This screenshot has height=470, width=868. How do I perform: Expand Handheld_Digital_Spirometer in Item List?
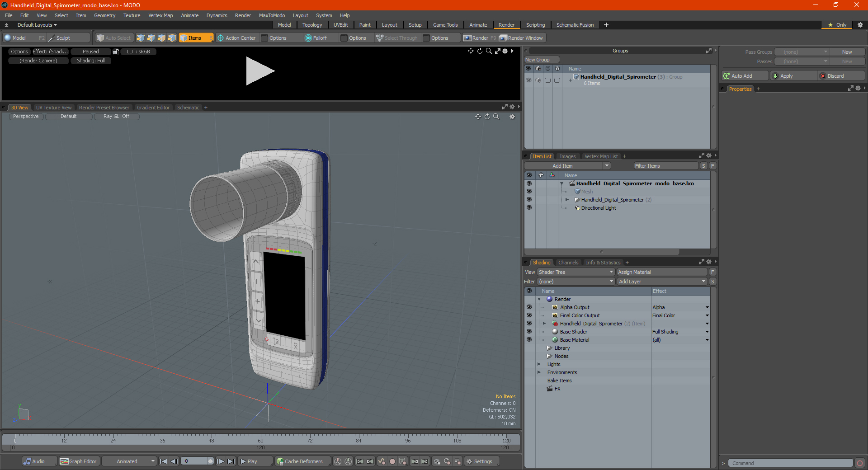pos(567,200)
